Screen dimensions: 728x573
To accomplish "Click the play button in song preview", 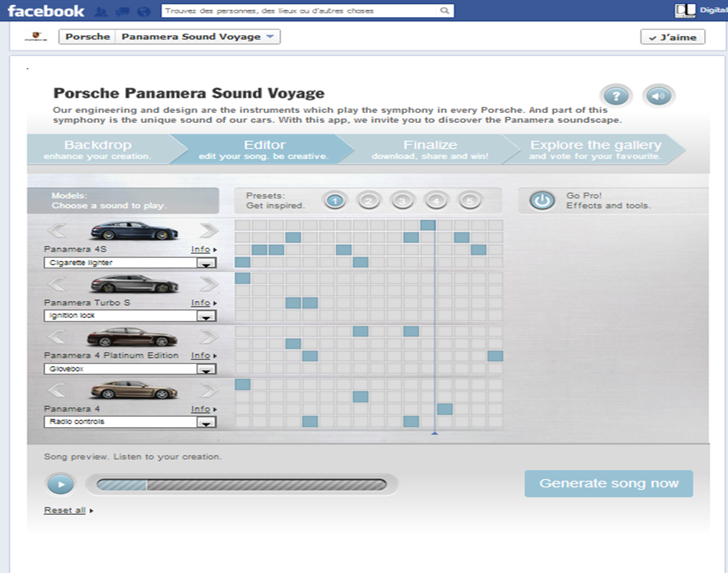I will [x=61, y=485].
